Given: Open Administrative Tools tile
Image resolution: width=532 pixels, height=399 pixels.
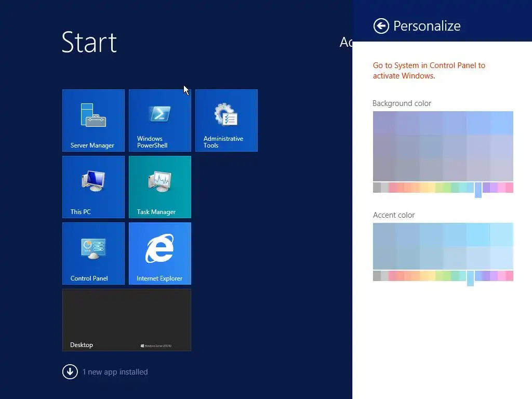Looking at the screenshot, I should click(227, 121).
